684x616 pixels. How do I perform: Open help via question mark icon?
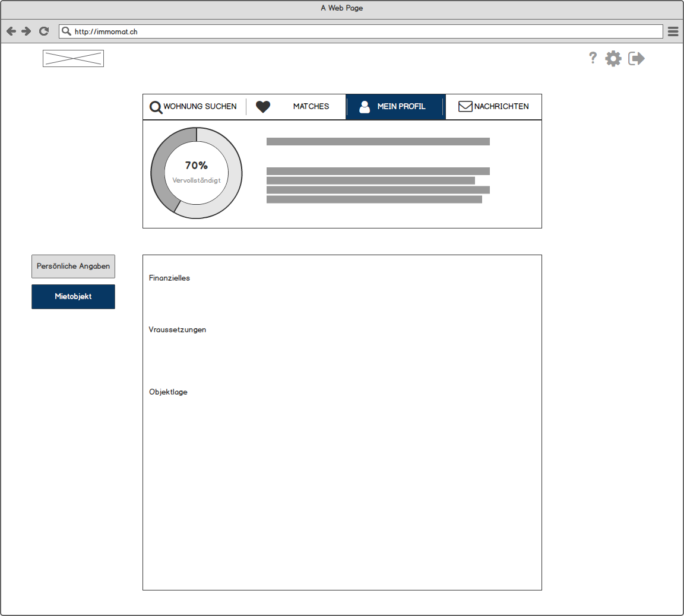pos(593,58)
